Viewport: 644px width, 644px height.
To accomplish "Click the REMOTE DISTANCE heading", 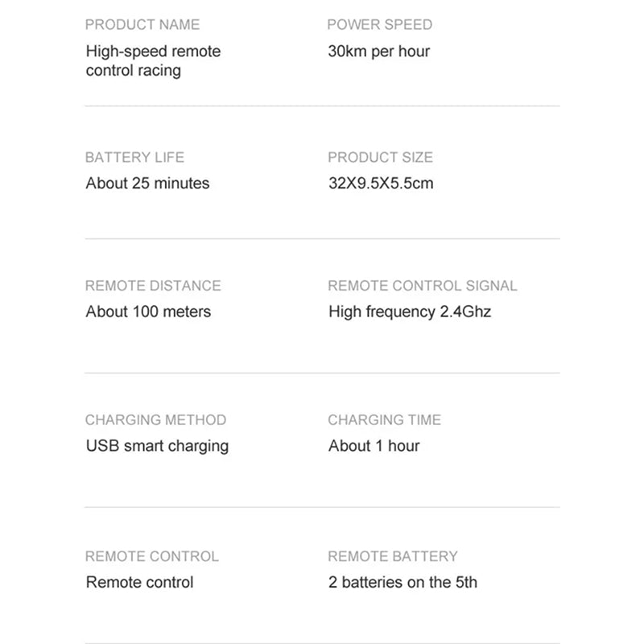I will click(153, 286).
